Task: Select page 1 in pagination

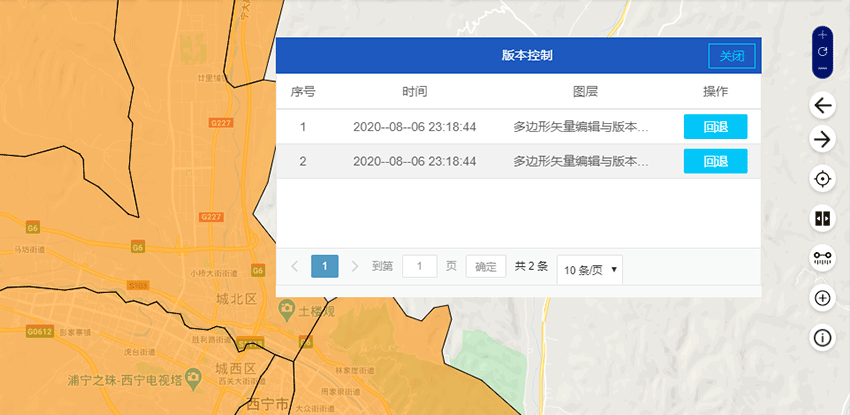Action: click(x=324, y=267)
